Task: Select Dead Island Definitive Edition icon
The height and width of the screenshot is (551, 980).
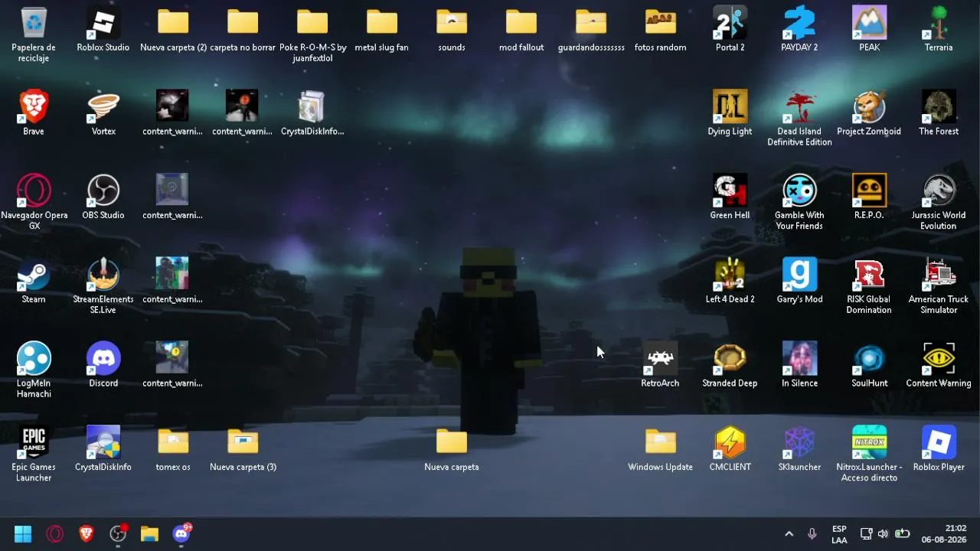Action: click(x=799, y=119)
